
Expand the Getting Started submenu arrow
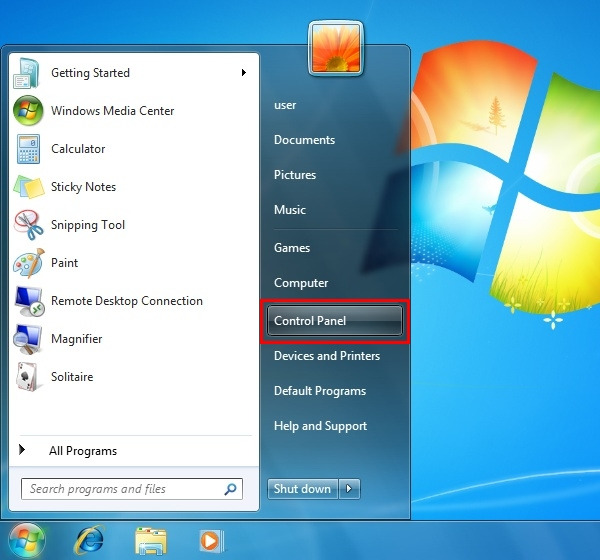(x=244, y=73)
